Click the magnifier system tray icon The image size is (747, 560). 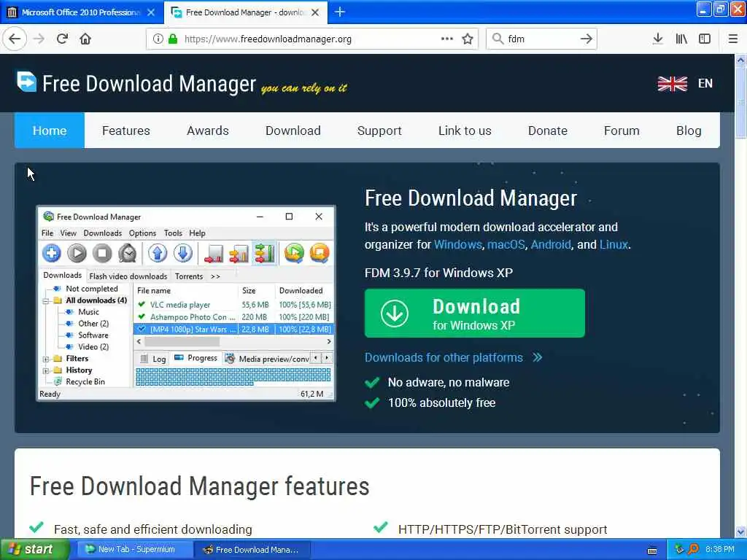point(693,549)
